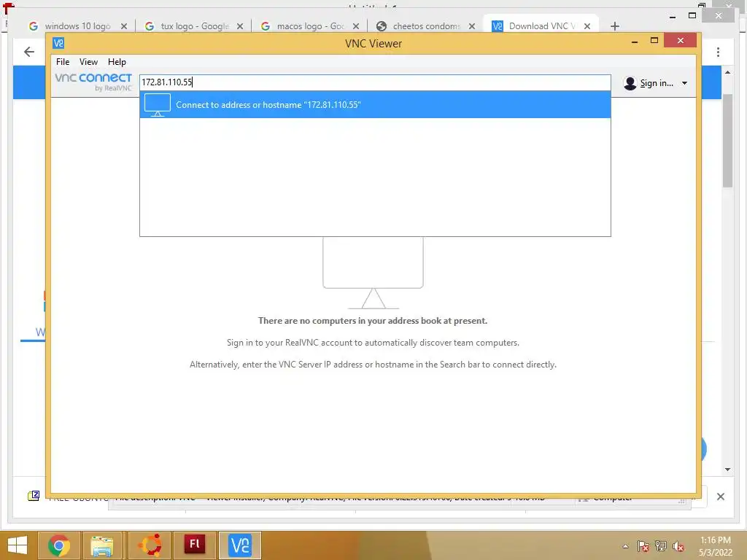Viewport: 747px width, 560px height.
Task: Click the Chrome scrollbar down arrow
Action: point(727,470)
